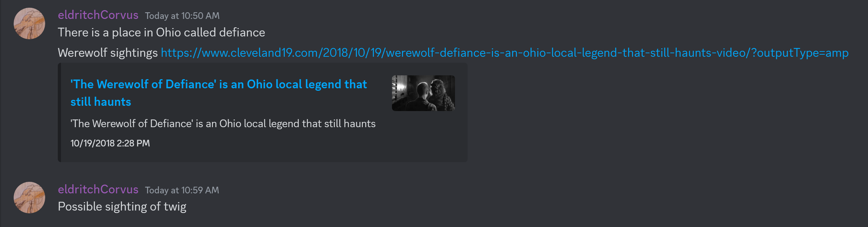Click 'still haunts' in embed title
868x227 pixels.
pos(101,102)
